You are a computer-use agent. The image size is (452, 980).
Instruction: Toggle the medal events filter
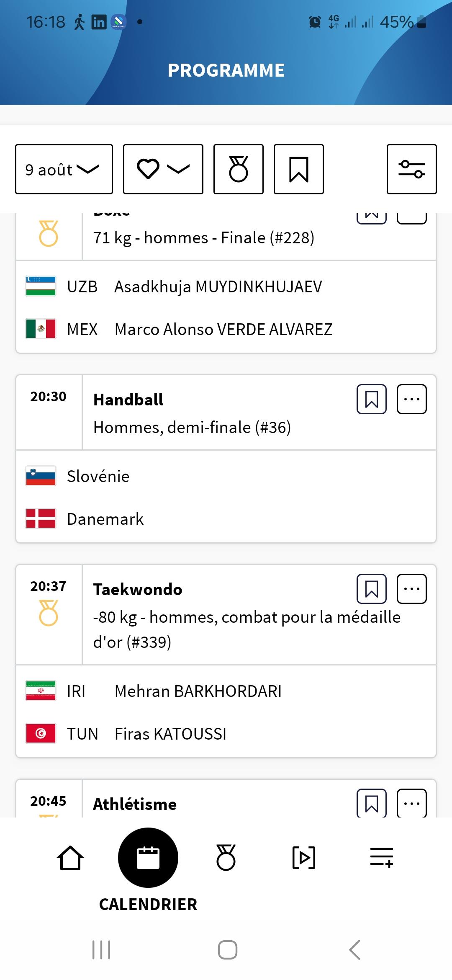click(x=239, y=169)
